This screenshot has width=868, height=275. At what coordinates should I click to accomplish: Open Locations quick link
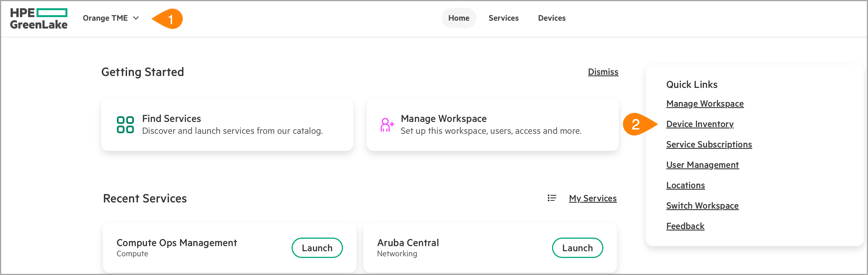click(x=685, y=185)
